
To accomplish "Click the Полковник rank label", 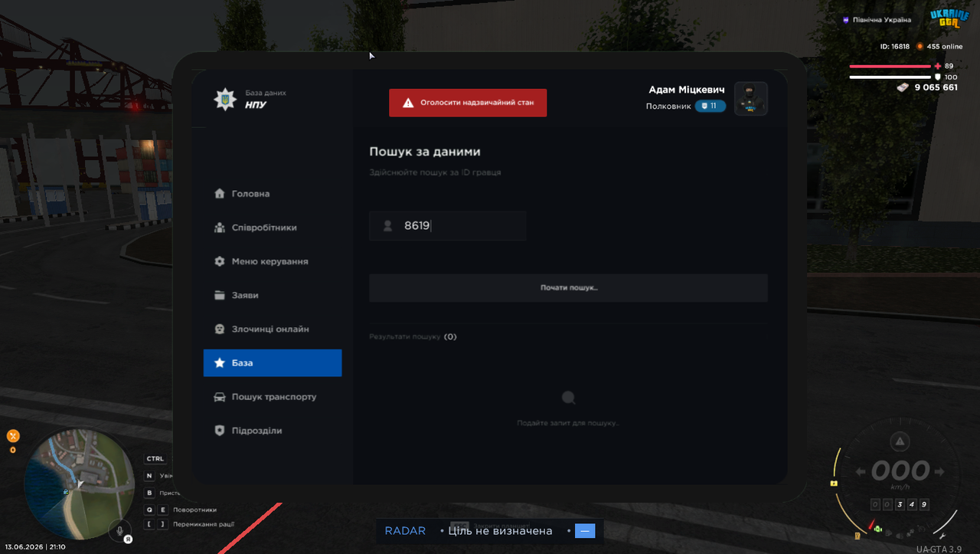I will (668, 107).
